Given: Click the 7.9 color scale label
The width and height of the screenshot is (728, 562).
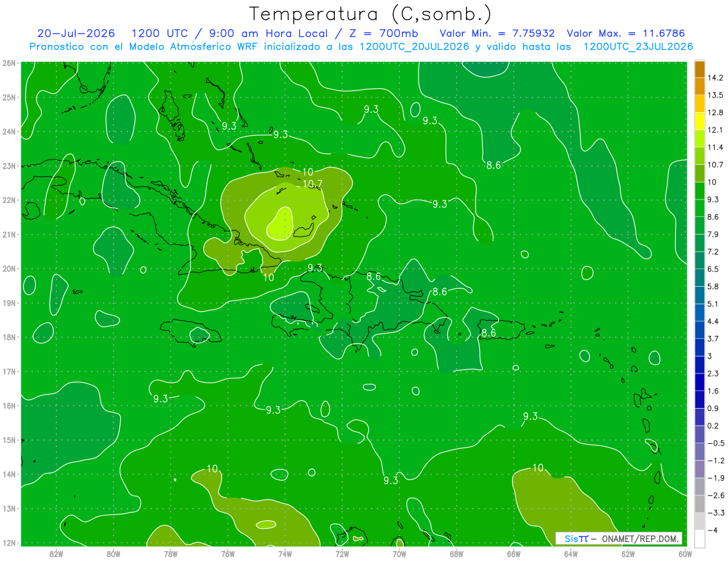Looking at the screenshot, I should pos(713,235).
